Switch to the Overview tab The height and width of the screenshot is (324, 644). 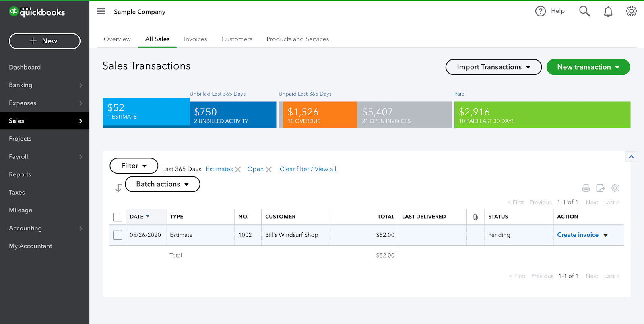(x=117, y=39)
